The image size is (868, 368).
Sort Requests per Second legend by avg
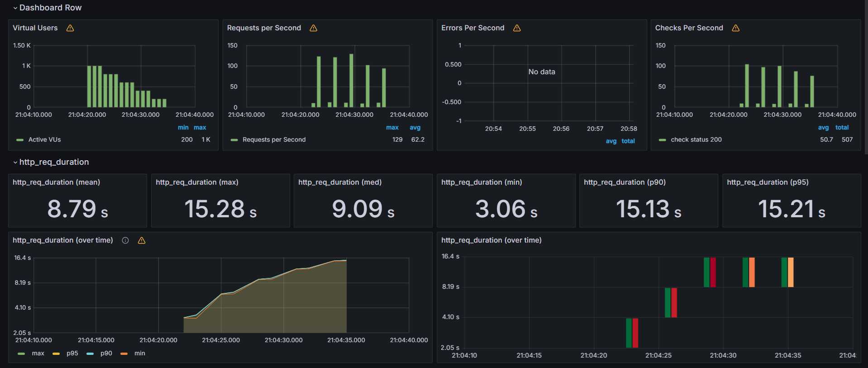click(415, 128)
